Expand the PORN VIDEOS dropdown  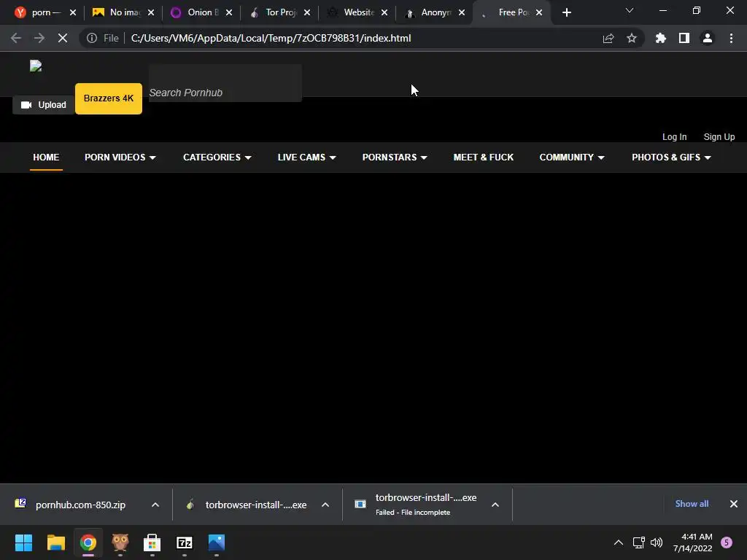click(120, 157)
